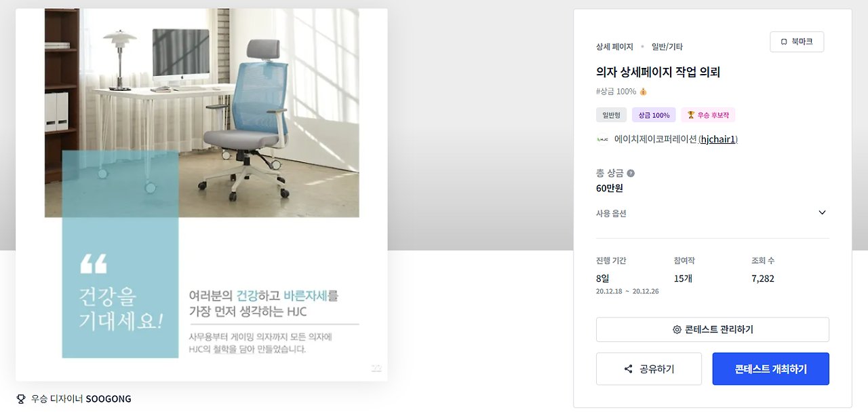Open the 일반/기타 subcategory breadcrumb
This screenshot has width=868, height=412.
pyautogui.click(x=667, y=47)
